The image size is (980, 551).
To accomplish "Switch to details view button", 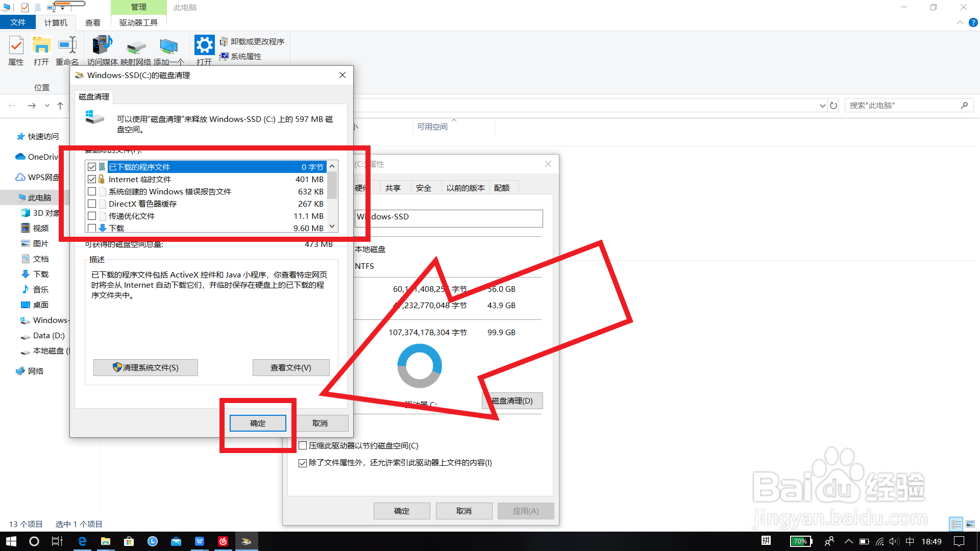I will click(957, 524).
